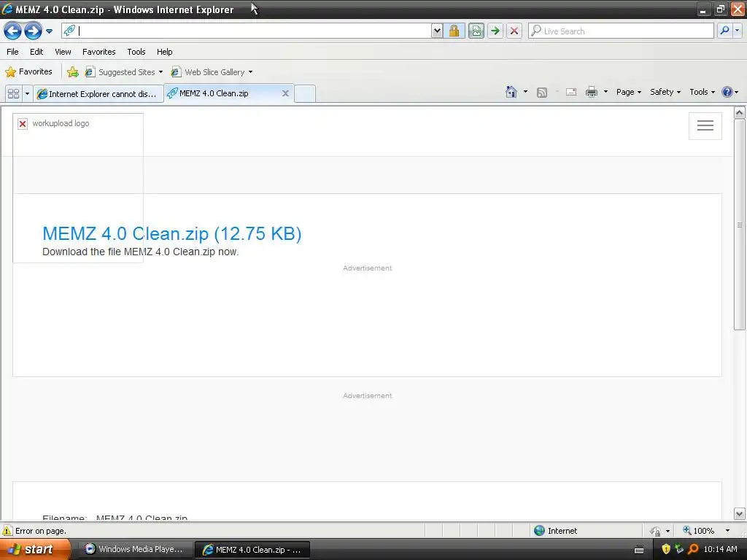Click the yellow security shield tray icon

pyautogui.click(x=666, y=549)
